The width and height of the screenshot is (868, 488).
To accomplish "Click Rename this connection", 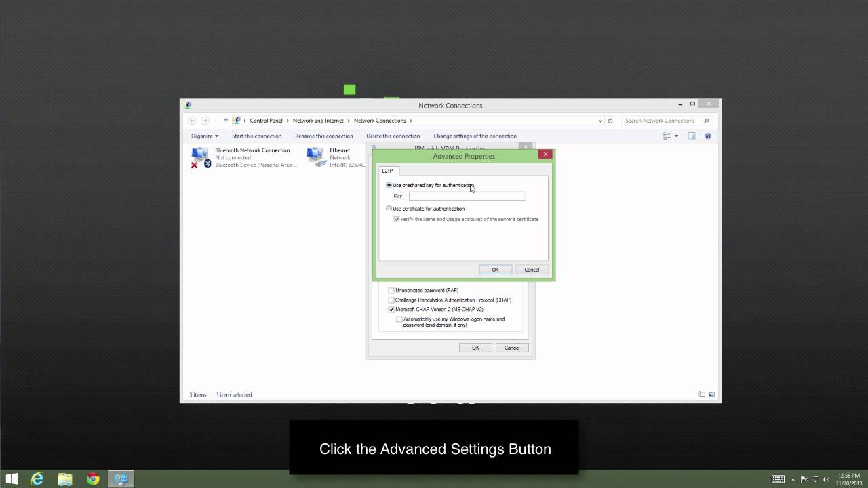I will pos(324,136).
